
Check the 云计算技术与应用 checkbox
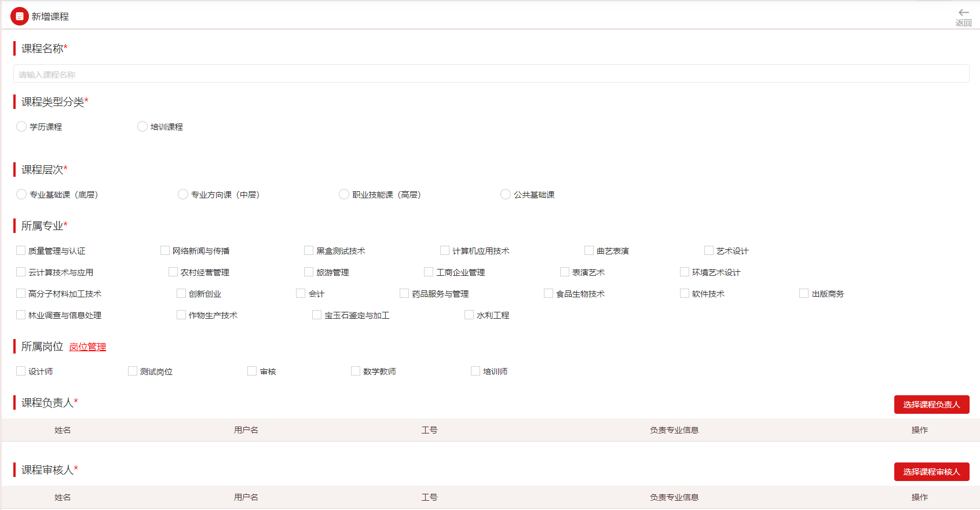point(21,272)
